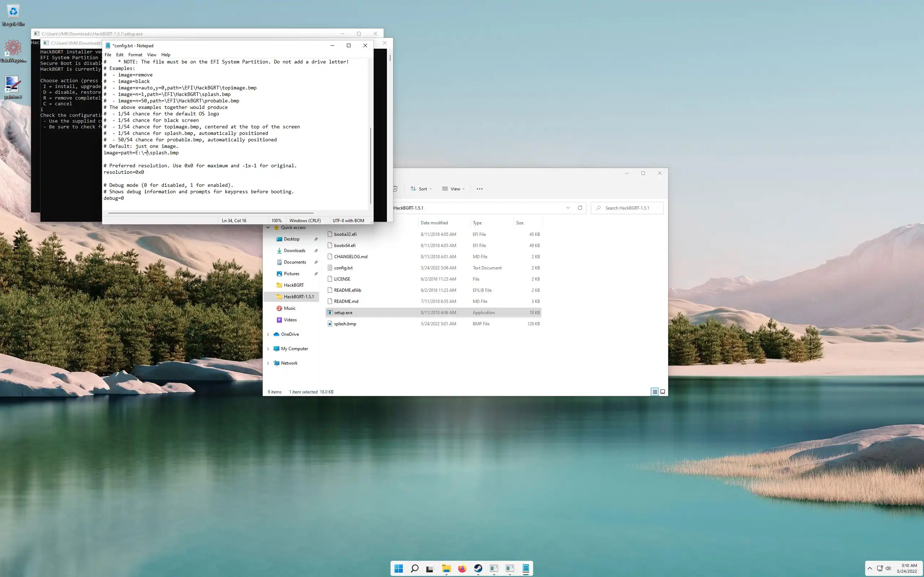The image size is (924, 577).
Task: Click the Notepad horizontal scrollbar
Action: pos(211,213)
